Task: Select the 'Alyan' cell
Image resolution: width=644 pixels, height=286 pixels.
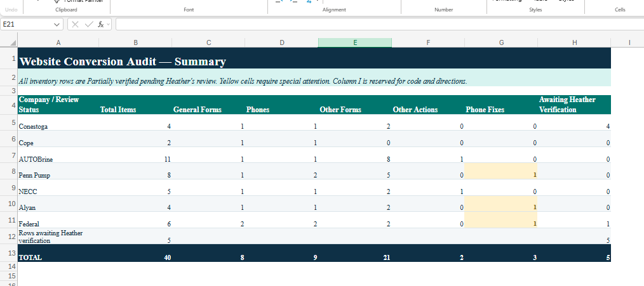Action: 58,204
